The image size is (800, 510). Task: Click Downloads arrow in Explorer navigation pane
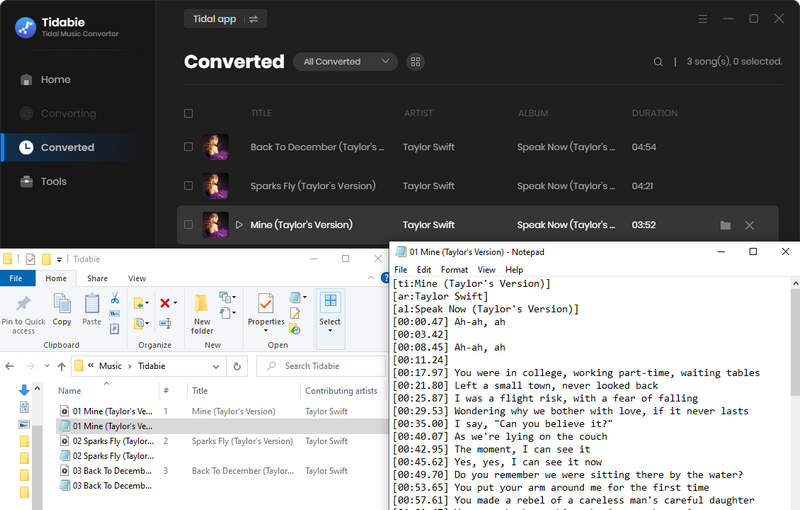[x=23, y=390]
